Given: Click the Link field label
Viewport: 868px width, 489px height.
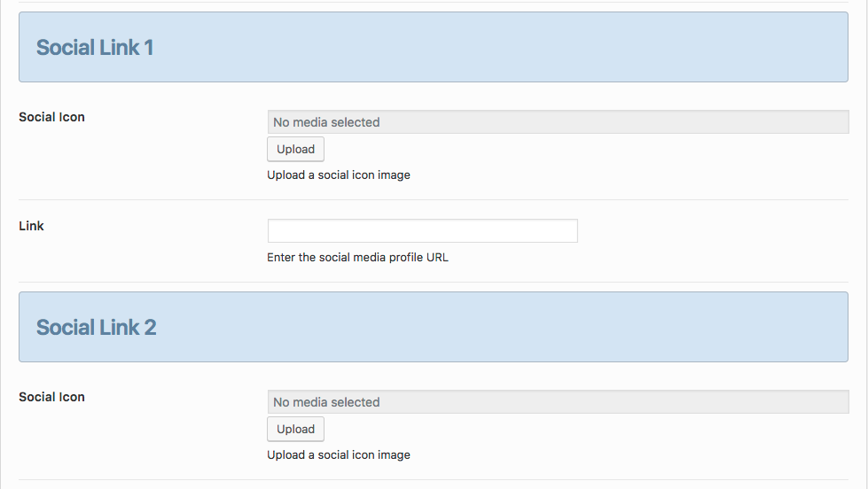Looking at the screenshot, I should (x=31, y=226).
